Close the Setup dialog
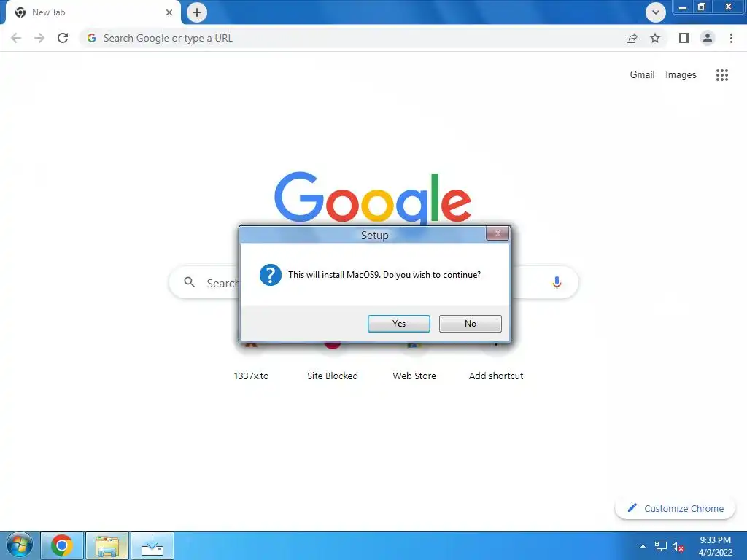The image size is (747, 560). [498, 233]
